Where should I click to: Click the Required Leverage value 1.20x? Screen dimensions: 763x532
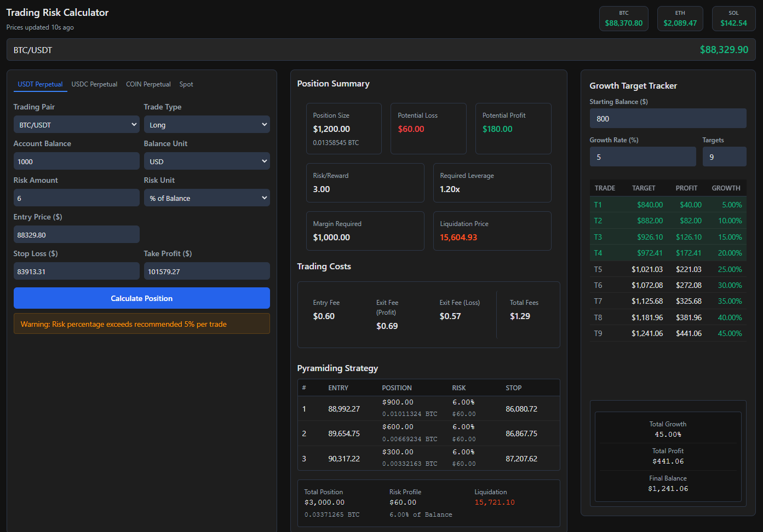pos(450,189)
